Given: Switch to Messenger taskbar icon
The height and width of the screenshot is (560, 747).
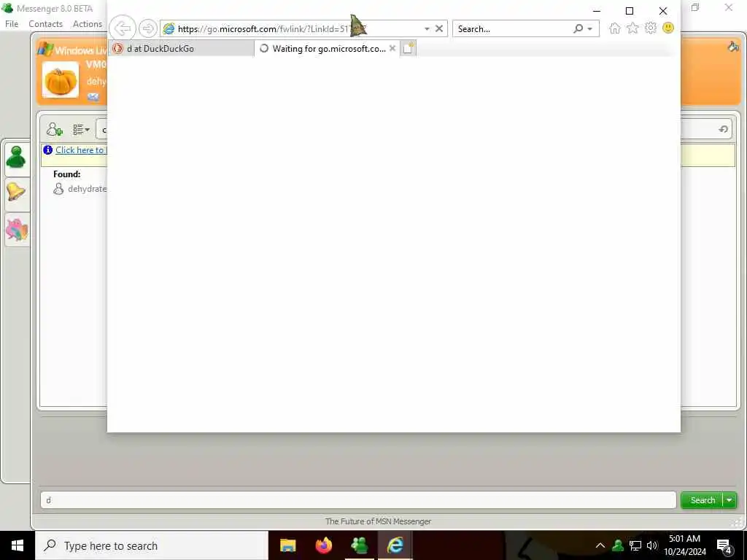Looking at the screenshot, I should [359, 545].
